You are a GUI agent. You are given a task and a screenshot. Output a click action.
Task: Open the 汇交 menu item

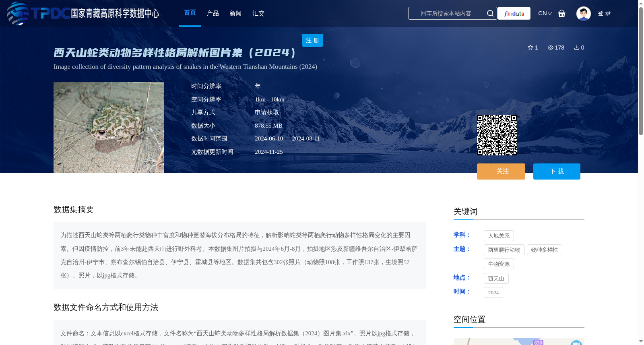(x=258, y=13)
